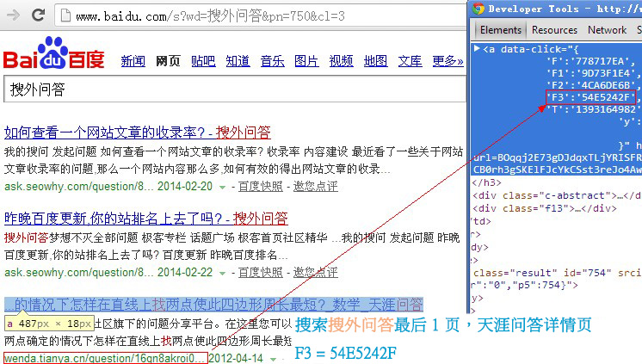Select the div class="c-abstract" node

(x=557, y=195)
